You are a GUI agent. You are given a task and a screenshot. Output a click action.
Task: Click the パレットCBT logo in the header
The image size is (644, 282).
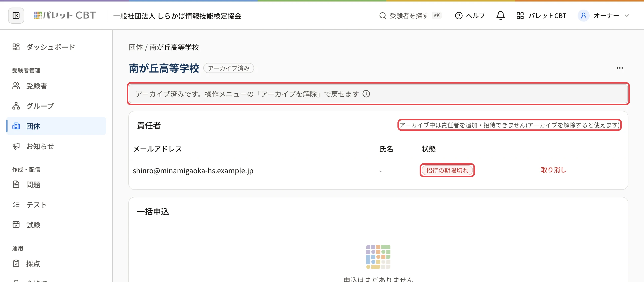pyautogui.click(x=65, y=16)
